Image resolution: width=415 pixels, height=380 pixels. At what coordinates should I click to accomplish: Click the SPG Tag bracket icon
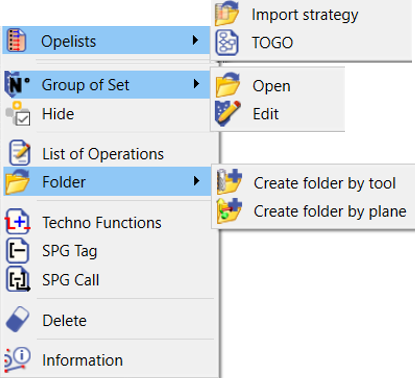click(18, 251)
